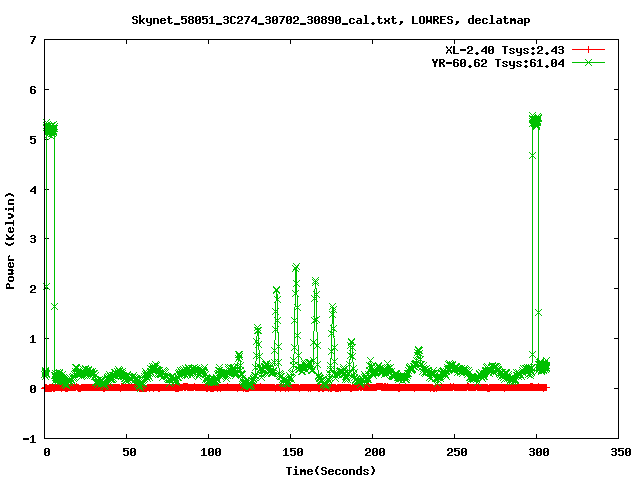Click the y-axis tick label 2
Screen dimensions: 640x480
(x=33, y=289)
